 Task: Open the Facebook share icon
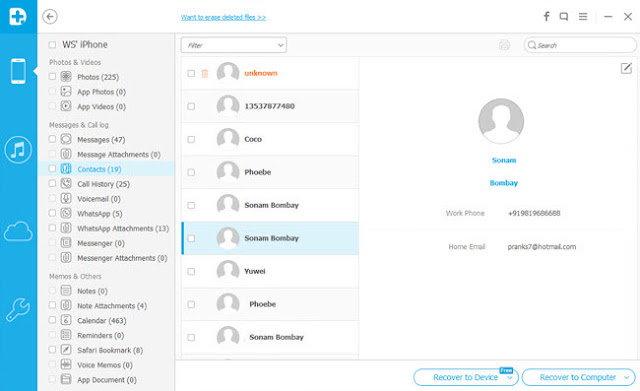pos(546,16)
